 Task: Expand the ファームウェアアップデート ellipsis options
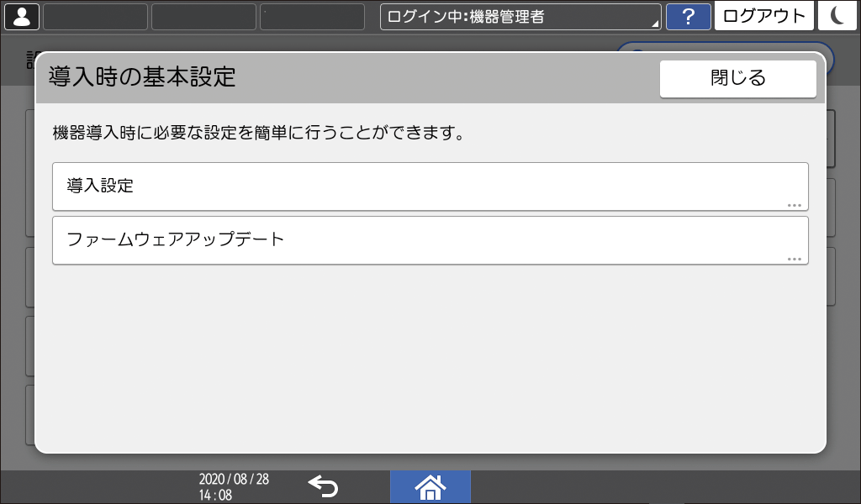(x=794, y=258)
